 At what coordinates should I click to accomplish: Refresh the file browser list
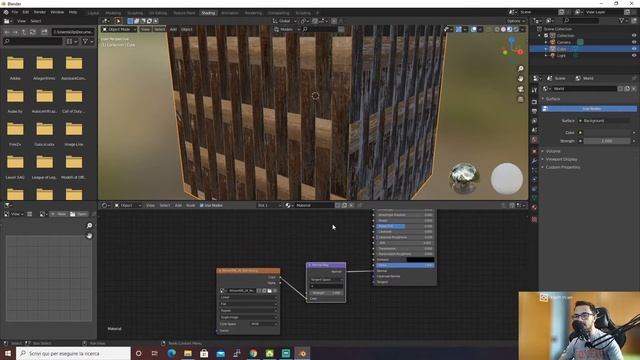(33, 32)
